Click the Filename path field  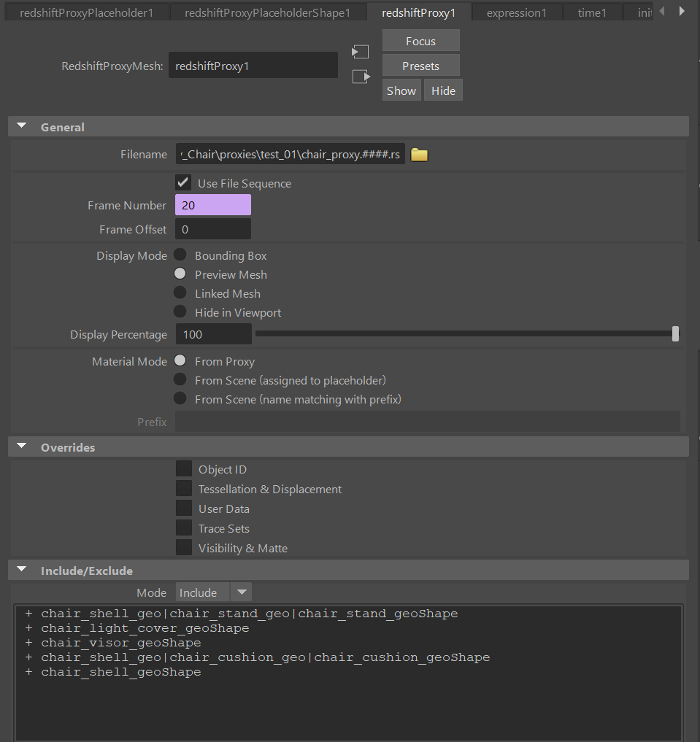point(290,154)
